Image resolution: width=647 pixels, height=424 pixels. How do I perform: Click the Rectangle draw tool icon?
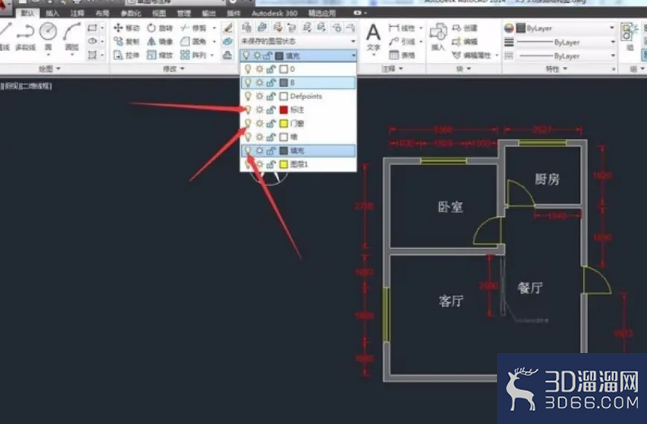tap(92, 28)
